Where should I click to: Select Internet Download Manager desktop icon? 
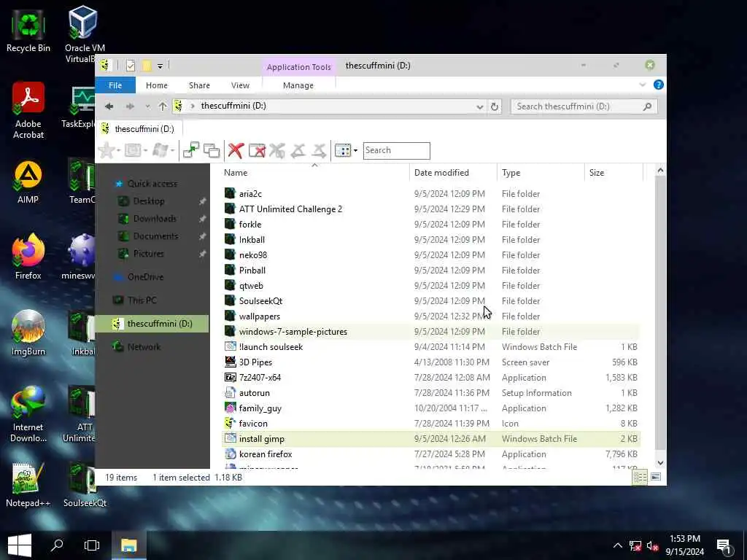(28, 414)
